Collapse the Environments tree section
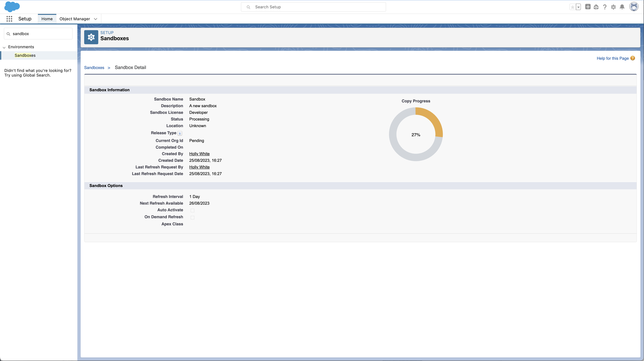 4,47
